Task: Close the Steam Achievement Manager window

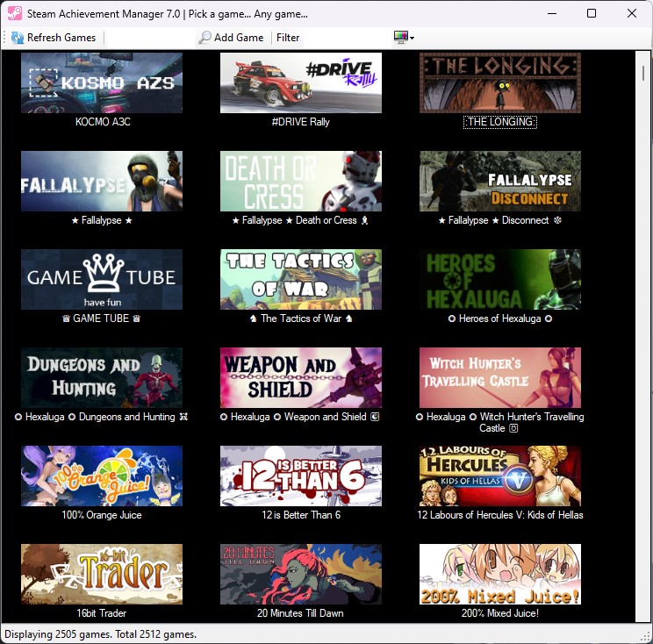Action: tap(632, 13)
